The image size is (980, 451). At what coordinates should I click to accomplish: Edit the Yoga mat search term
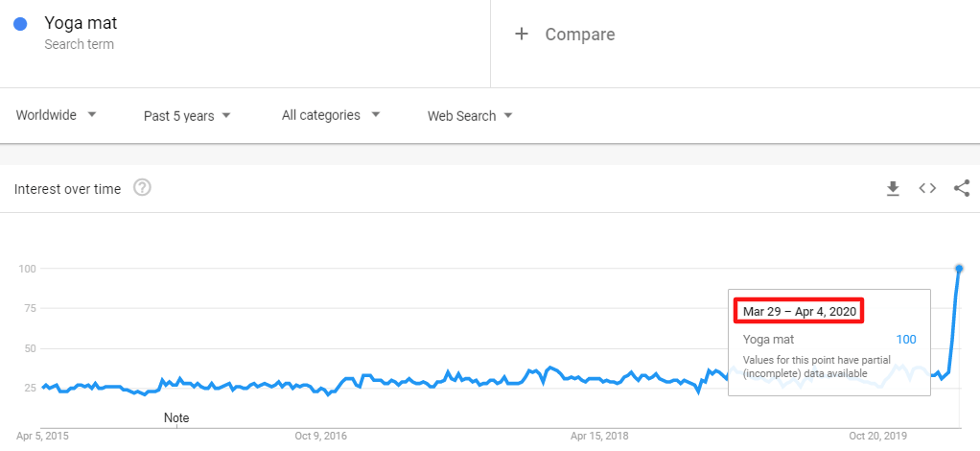tap(81, 23)
